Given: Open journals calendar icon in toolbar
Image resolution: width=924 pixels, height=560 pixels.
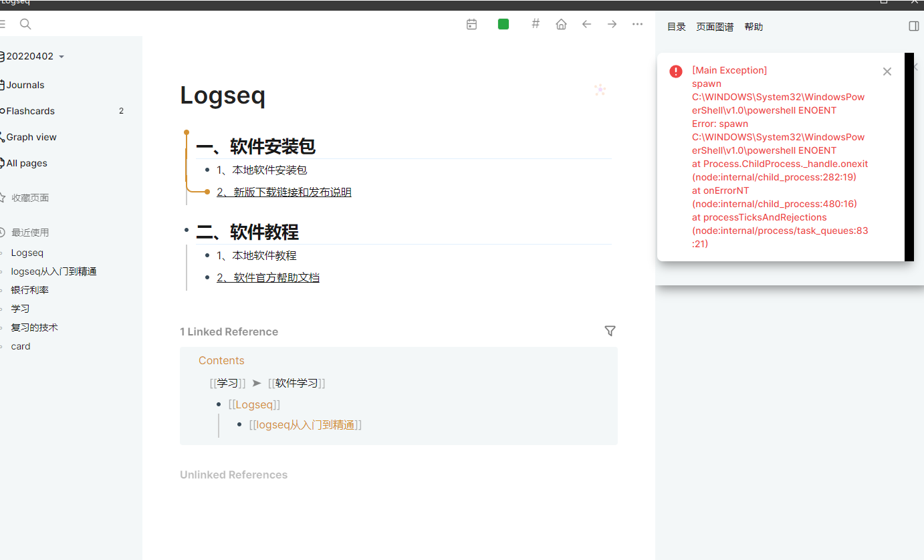Looking at the screenshot, I should coord(471,24).
